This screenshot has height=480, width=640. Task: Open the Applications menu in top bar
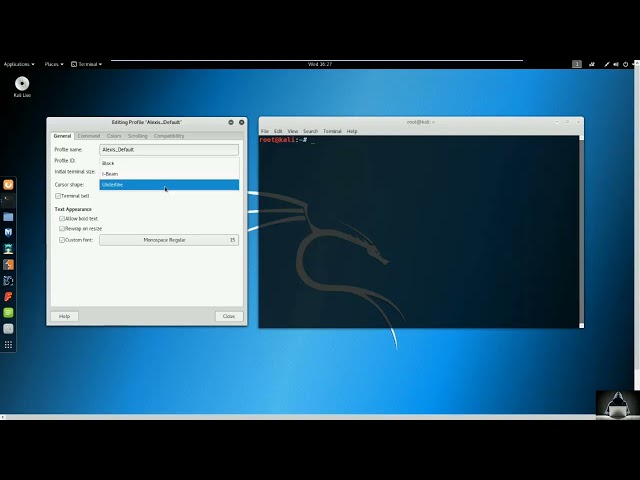click(19, 64)
